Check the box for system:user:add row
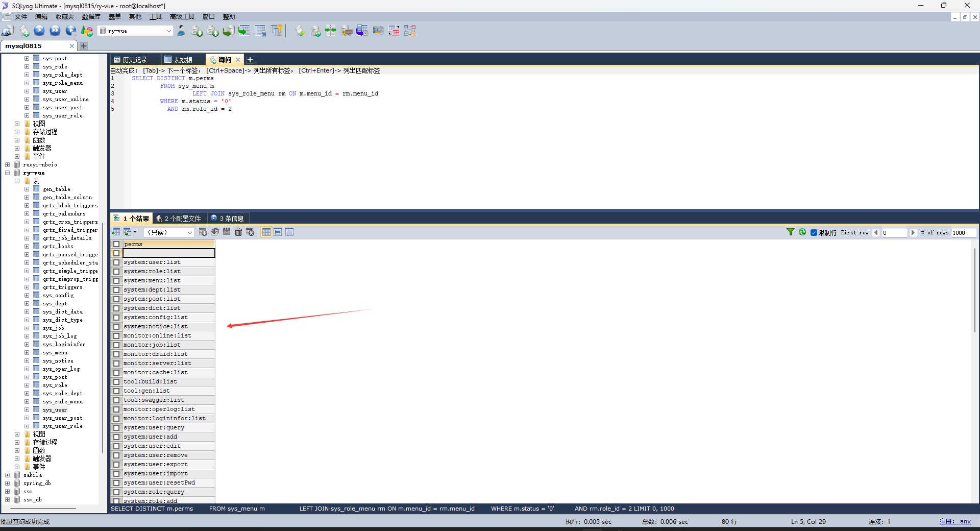Screen dimensions: 980x531 click(116, 437)
